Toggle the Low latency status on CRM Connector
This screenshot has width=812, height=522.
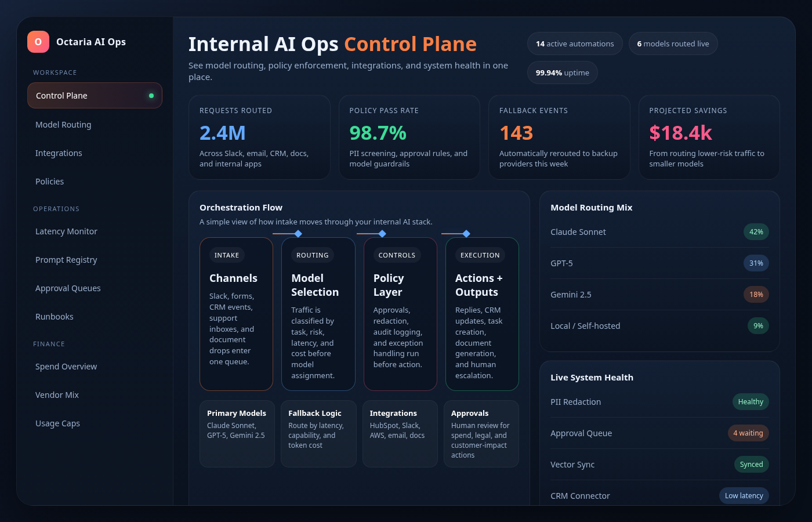pyautogui.click(x=744, y=495)
